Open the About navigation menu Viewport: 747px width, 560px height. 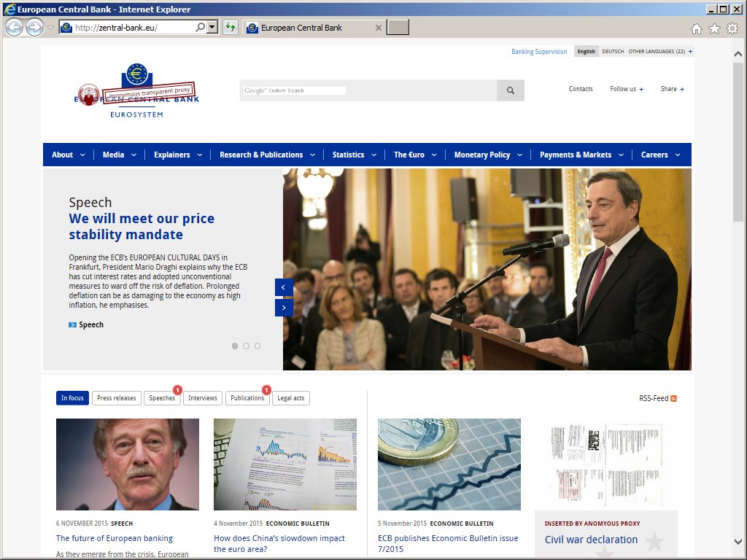pyautogui.click(x=68, y=155)
